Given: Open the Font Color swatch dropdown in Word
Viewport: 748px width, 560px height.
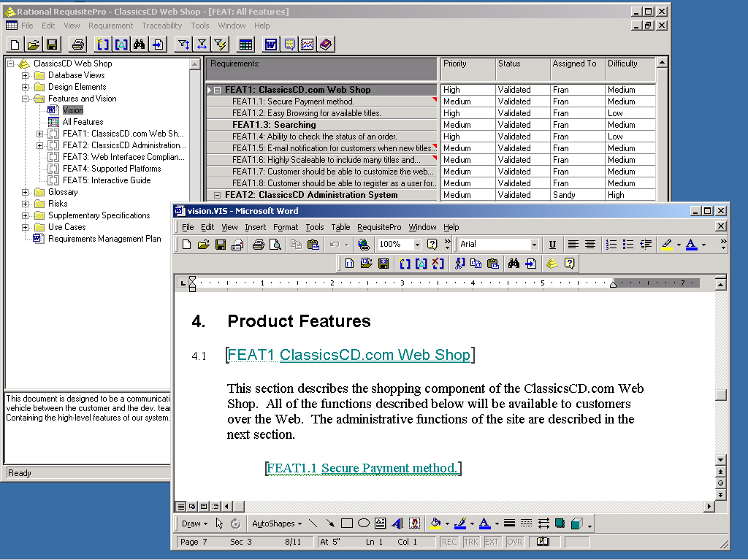Looking at the screenshot, I should 703,245.
